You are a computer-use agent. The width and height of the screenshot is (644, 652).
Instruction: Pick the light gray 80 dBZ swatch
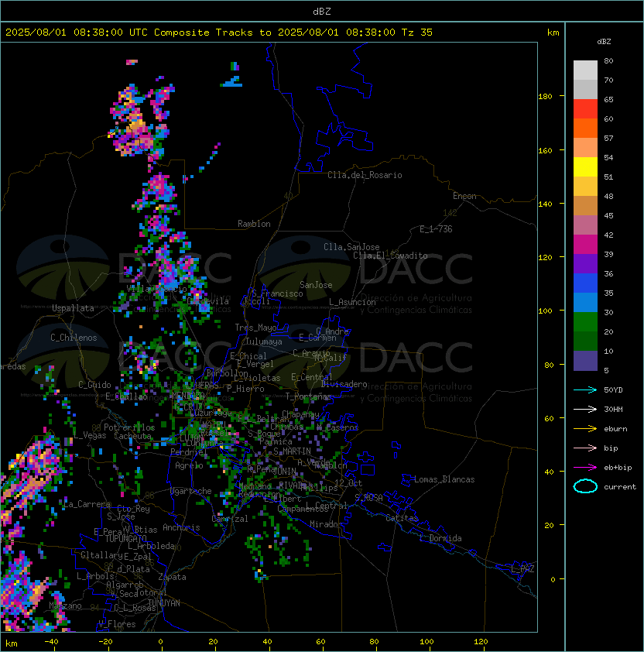pos(585,70)
